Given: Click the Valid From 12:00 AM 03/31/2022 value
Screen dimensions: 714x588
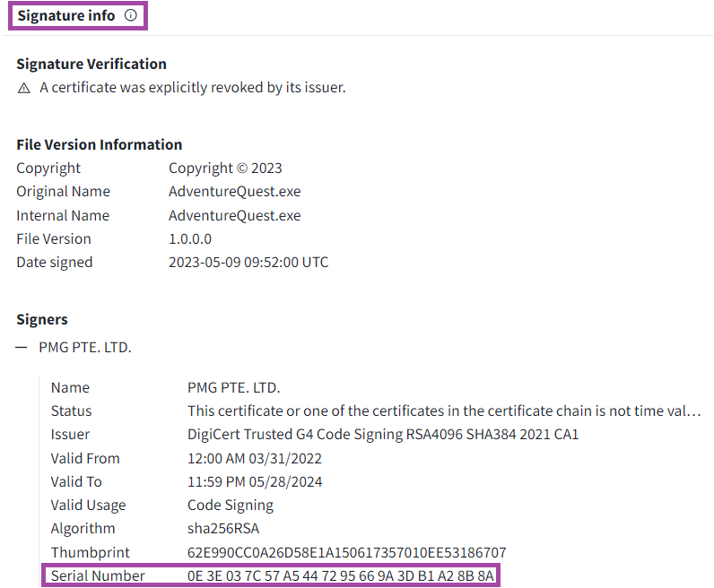Looking at the screenshot, I should [255, 458].
